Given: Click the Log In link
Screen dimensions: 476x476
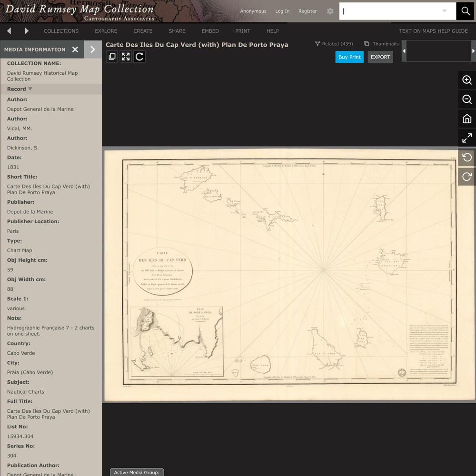Looking at the screenshot, I should coord(282,11).
